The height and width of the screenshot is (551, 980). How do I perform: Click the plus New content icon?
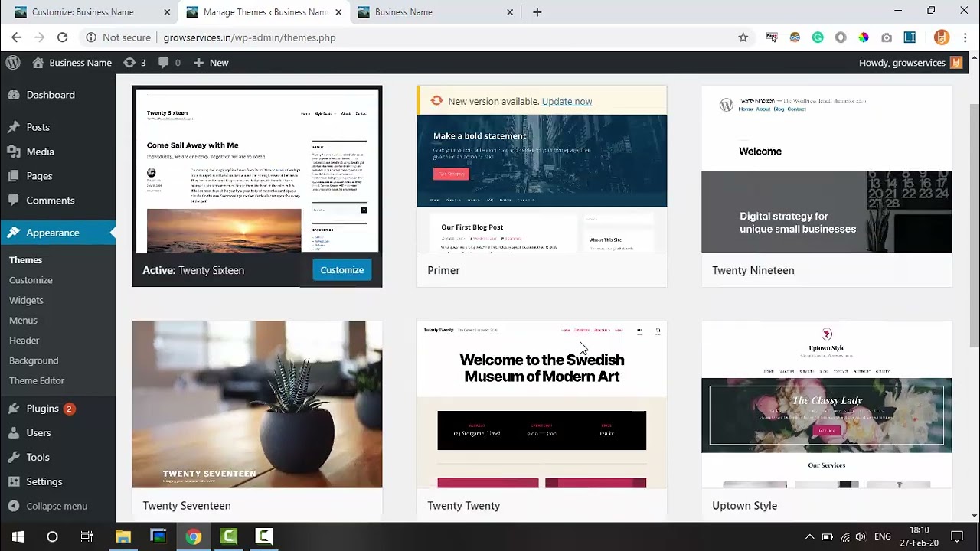(x=198, y=63)
